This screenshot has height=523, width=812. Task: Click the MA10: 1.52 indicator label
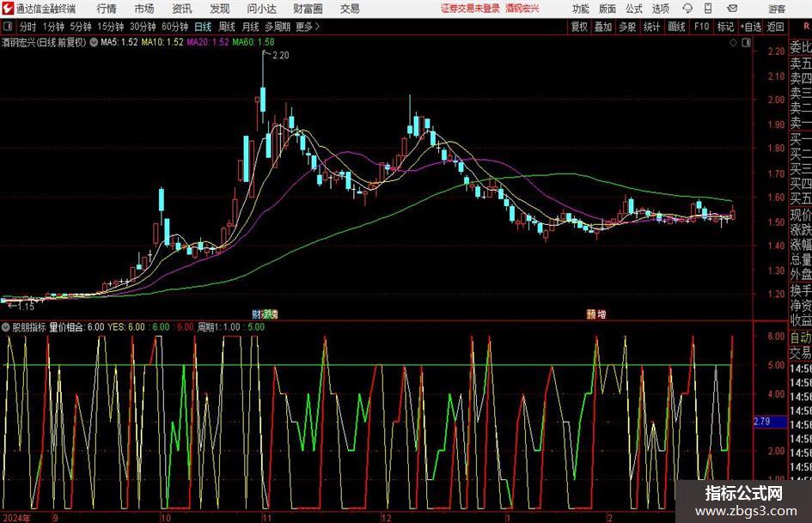(x=162, y=42)
